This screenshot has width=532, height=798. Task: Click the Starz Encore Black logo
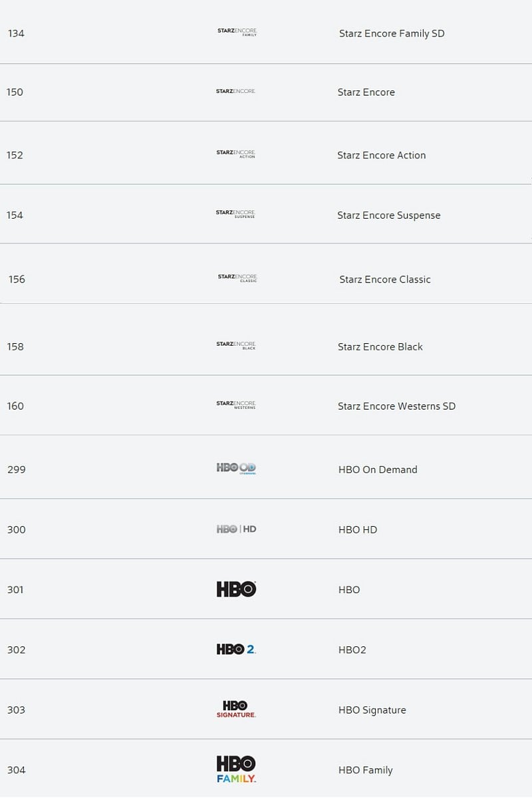[235, 345]
